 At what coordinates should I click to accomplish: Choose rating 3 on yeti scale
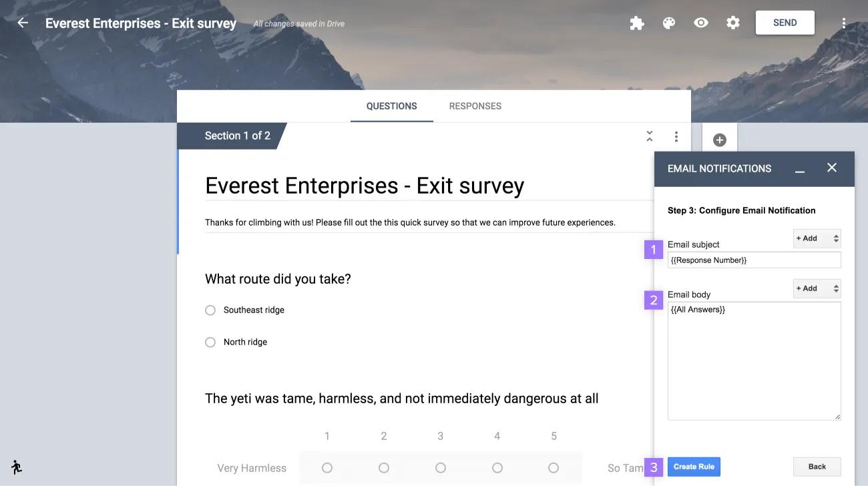click(x=441, y=468)
